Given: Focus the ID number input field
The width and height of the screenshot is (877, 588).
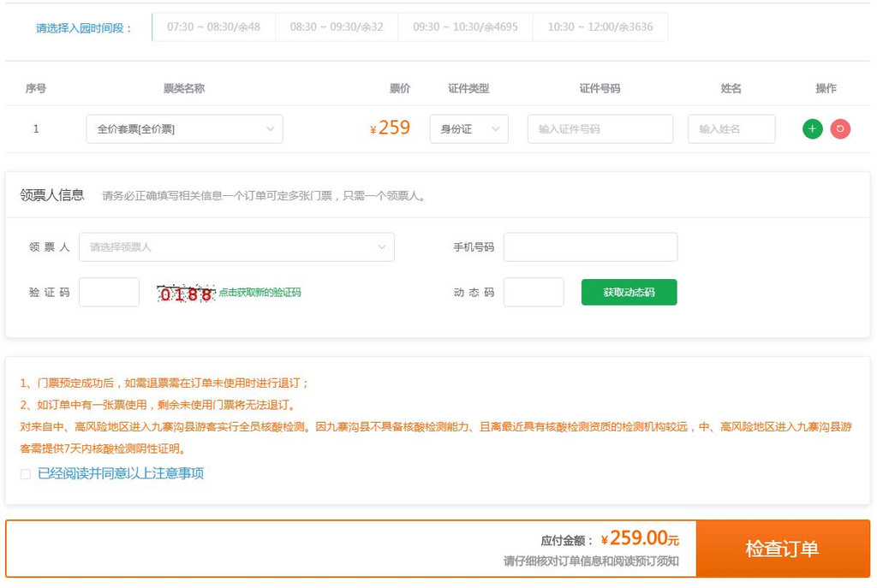Looking at the screenshot, I should pos(600,129).
